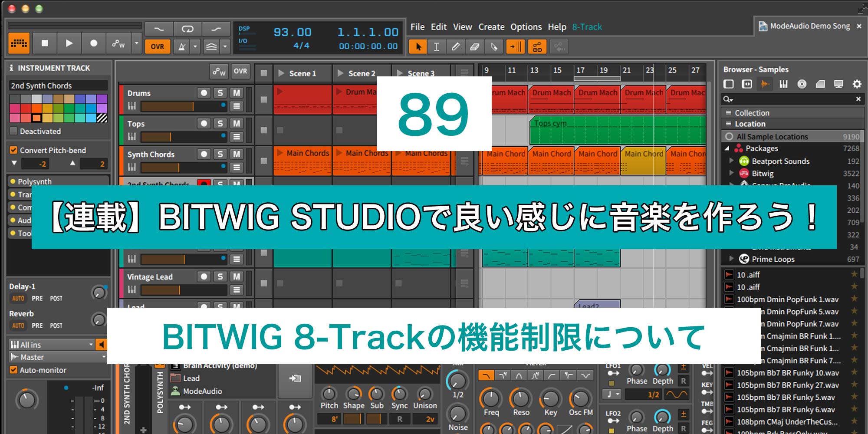
Task: Mute the Drums track
Action: [x=236, y=92]
